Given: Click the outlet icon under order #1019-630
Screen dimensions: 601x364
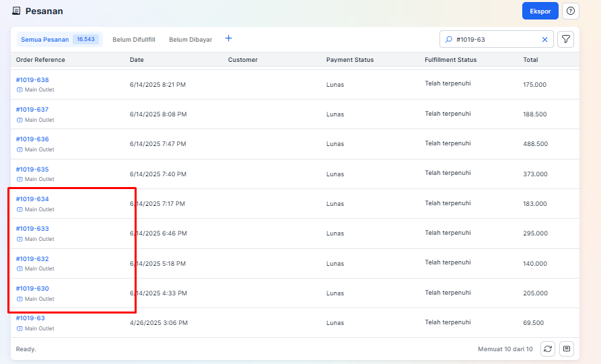Looking at the screenshot, I should point(20,299).
